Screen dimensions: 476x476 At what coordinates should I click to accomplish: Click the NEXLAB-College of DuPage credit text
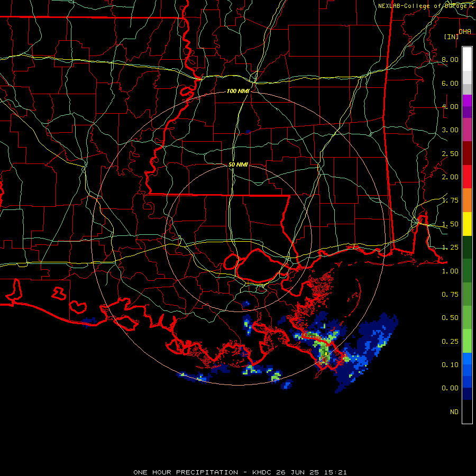pyautogui.click(x=426, y=6)
